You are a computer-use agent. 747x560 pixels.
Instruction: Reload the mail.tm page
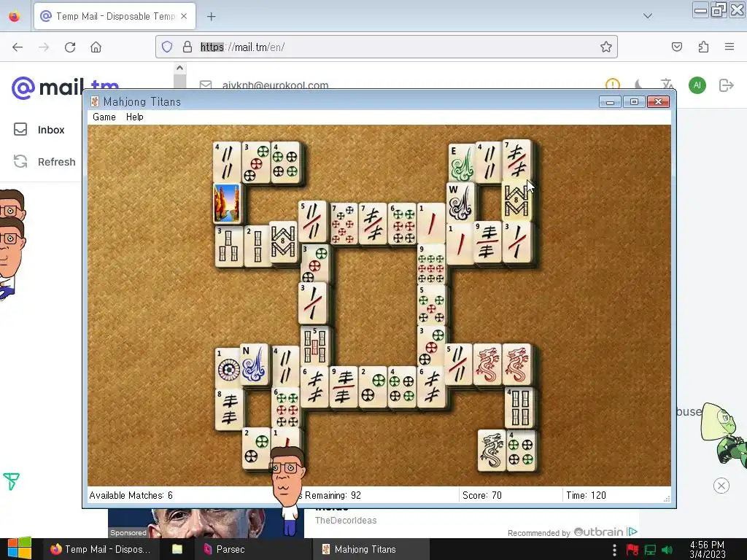tap(70, 47)
